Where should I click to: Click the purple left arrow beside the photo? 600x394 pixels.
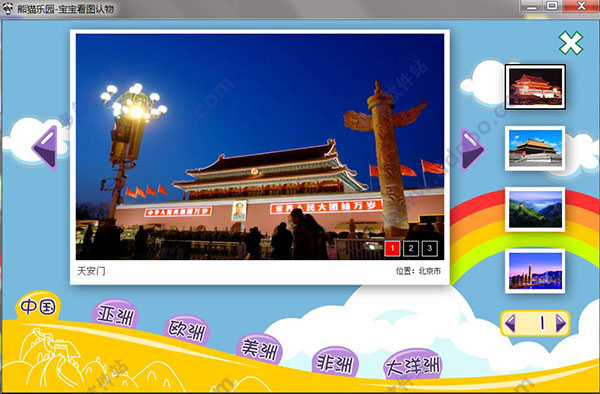tap(46, 147)
